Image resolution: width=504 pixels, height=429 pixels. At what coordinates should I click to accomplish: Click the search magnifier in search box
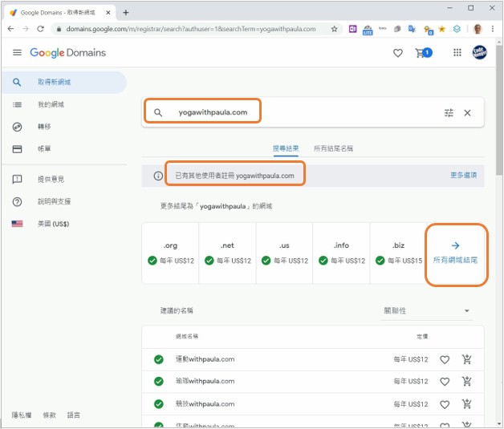(x=158, y=113)
